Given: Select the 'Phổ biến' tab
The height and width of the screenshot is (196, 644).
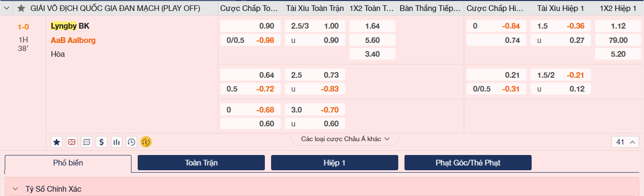Looking at the screenshot, I should (68, 163).
